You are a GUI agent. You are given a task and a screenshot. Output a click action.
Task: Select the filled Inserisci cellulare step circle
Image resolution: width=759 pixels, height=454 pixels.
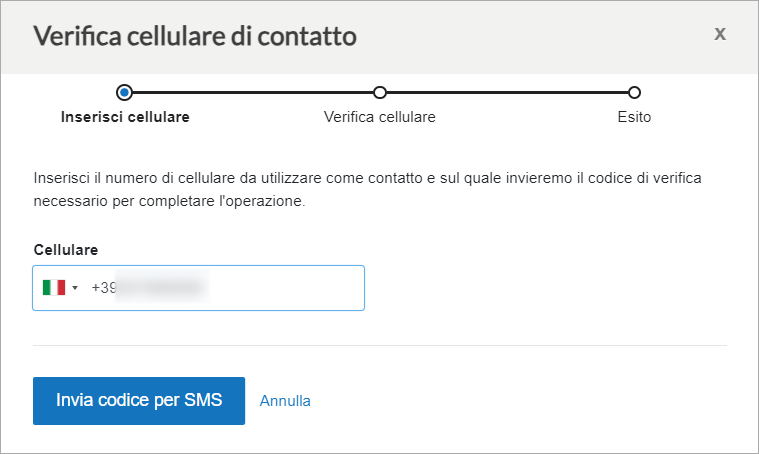[x=124, y=92]
